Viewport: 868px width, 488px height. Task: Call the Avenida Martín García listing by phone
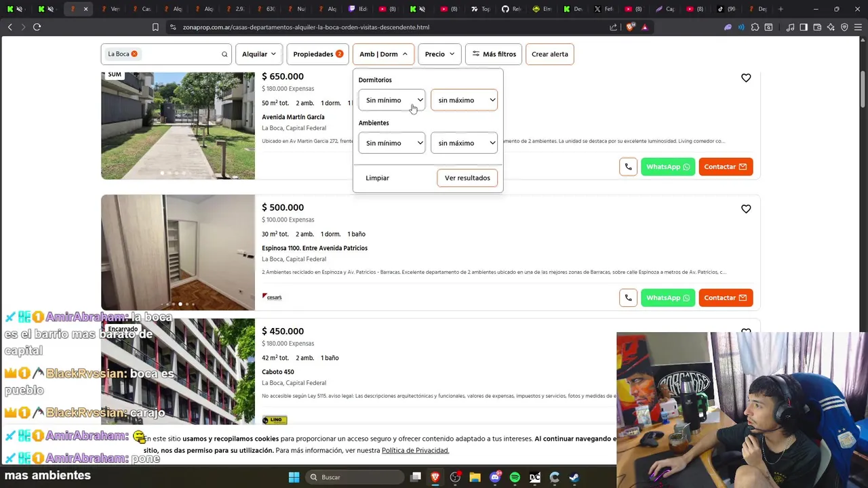tap(628, 167)
